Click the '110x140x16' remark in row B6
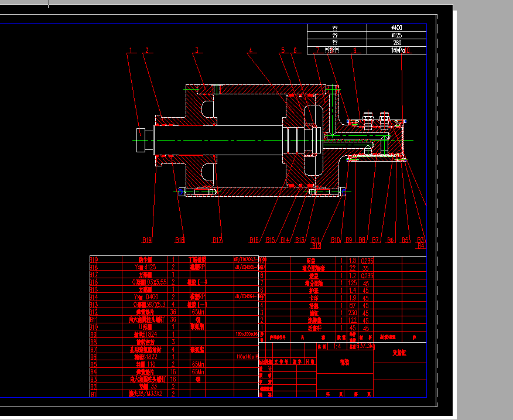This screenshot has height=420, width=513. click(247, 357)
